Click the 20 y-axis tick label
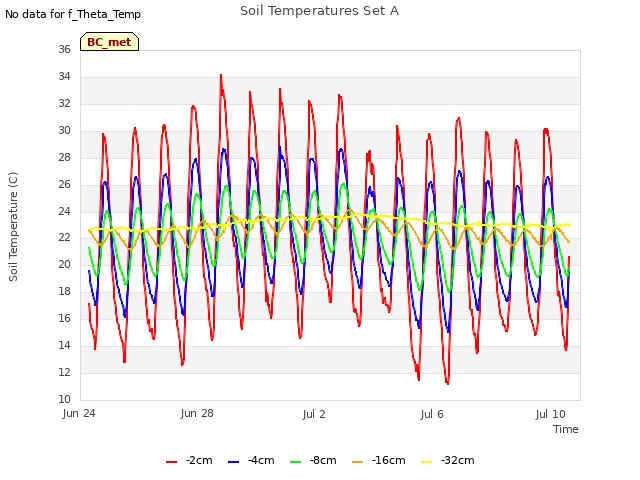The height and width of the screenshot is (480, 640). pyautogui.click(x=64, y=264)
